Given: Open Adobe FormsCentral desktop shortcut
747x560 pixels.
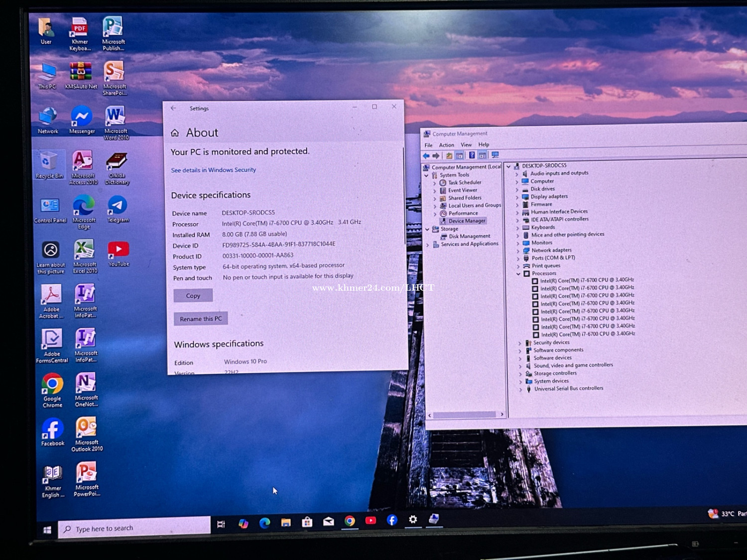Looking at the screenshot, I should 52,345.
